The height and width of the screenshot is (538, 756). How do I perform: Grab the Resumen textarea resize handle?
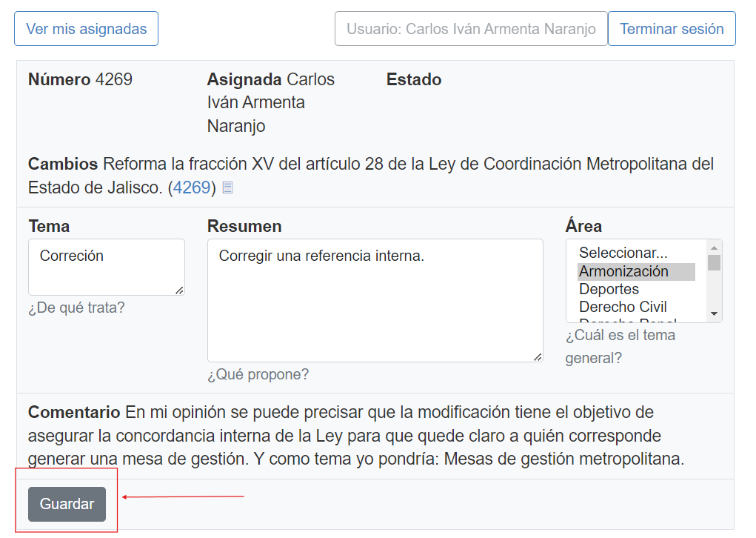pos(538,356)
